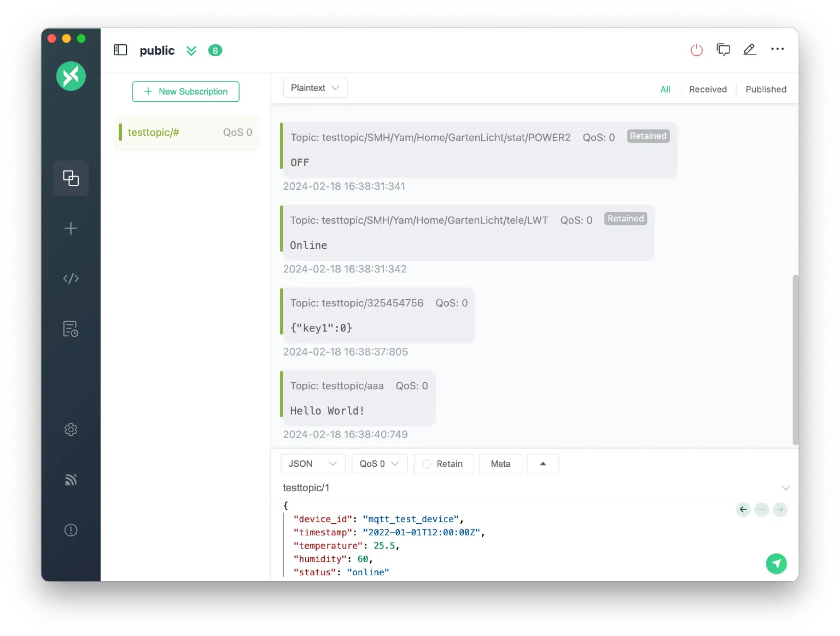Collapse connection details double chevron
840x636 pixels.
pyautogui.click(x=191, y=51)
